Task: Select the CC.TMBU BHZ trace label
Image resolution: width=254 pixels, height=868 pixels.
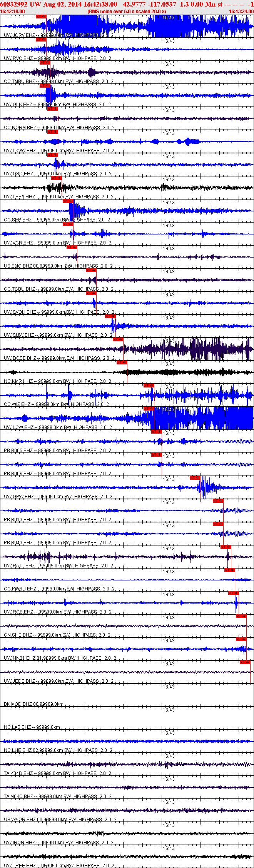Action: 58,81
